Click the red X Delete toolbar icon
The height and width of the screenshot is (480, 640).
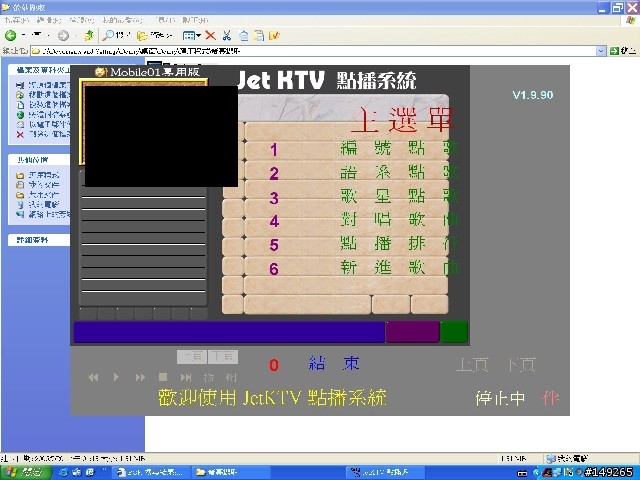(x=211, y=36)
